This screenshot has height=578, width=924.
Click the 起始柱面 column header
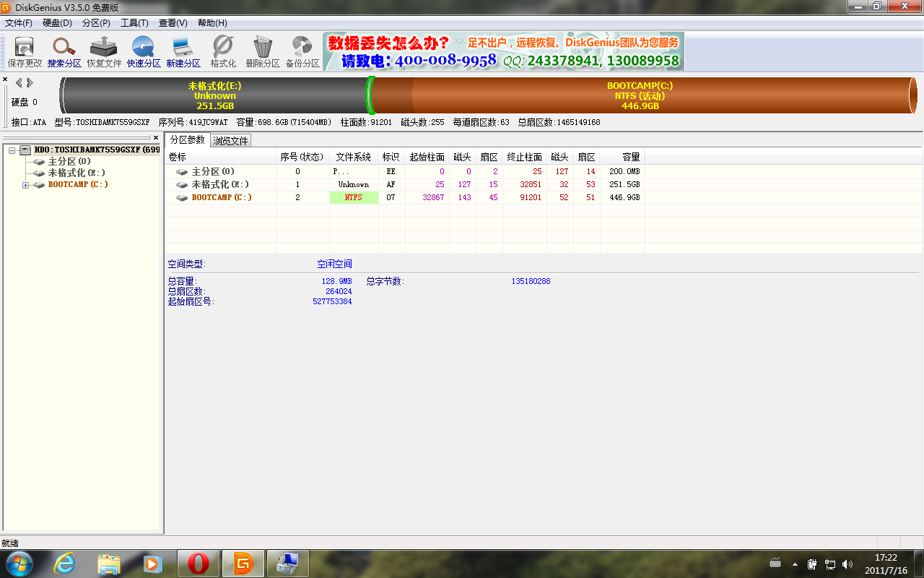427,157
